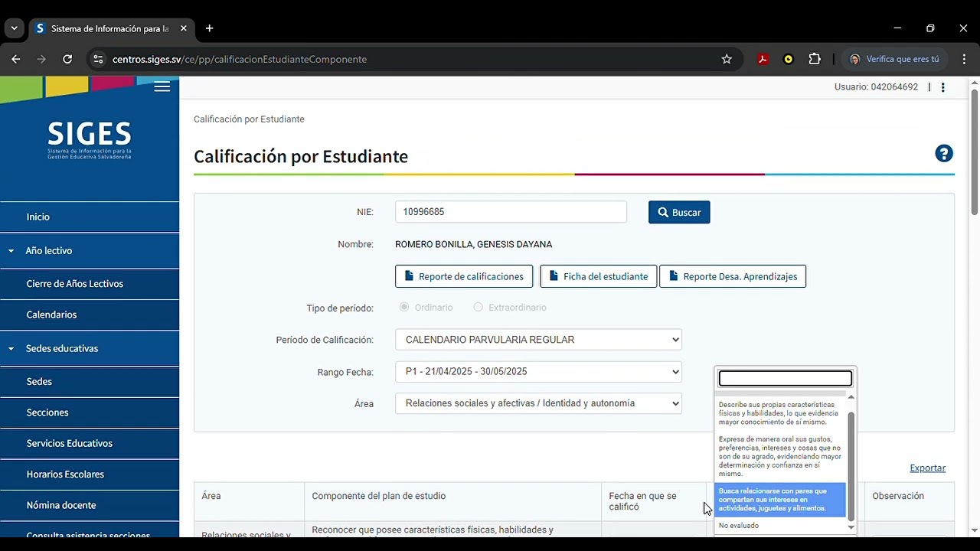
Task: Bookmark this page with the star icon
Action: pyautogui.click(x=727, y=59)
